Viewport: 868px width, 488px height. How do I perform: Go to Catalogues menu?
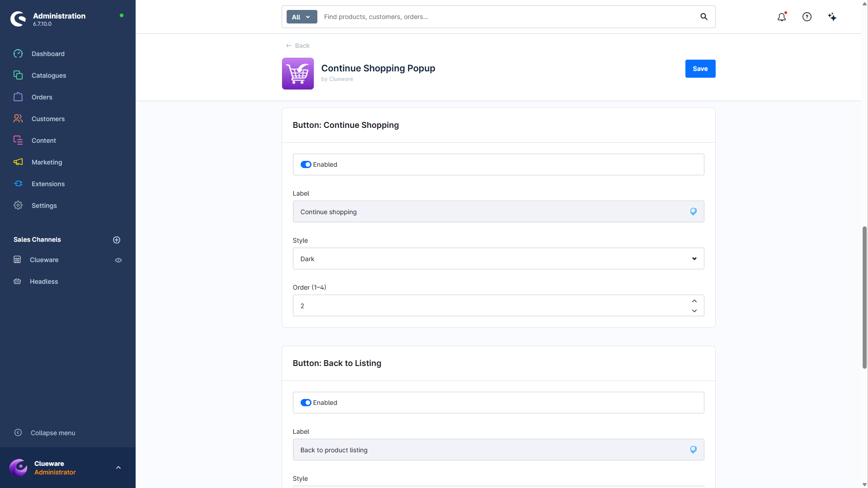pos(49,75)
